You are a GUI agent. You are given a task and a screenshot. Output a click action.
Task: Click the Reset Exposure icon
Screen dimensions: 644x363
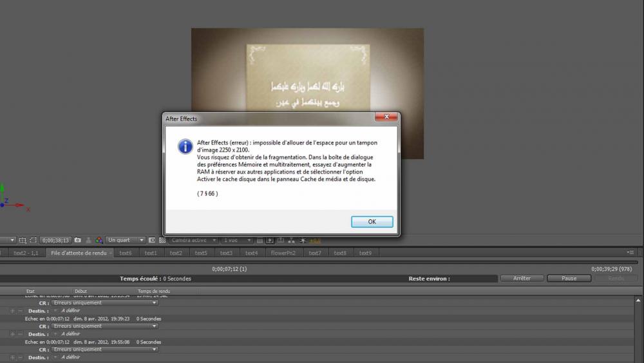[303, 240]
